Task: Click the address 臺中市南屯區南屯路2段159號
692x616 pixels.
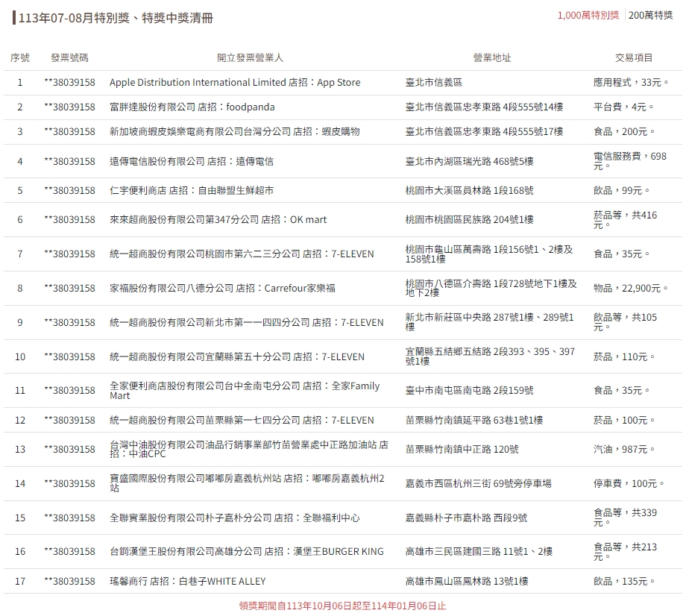Action: pos(470,391)
